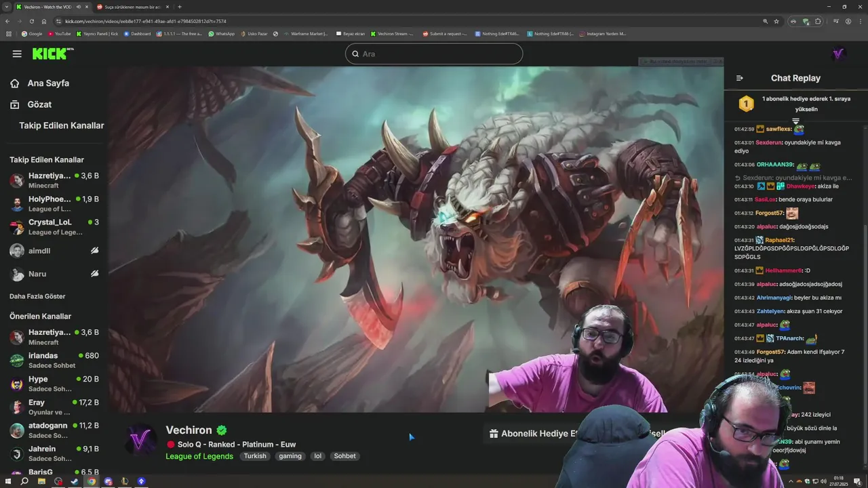Open recommended channel atadogann

[x=54, y=430]
